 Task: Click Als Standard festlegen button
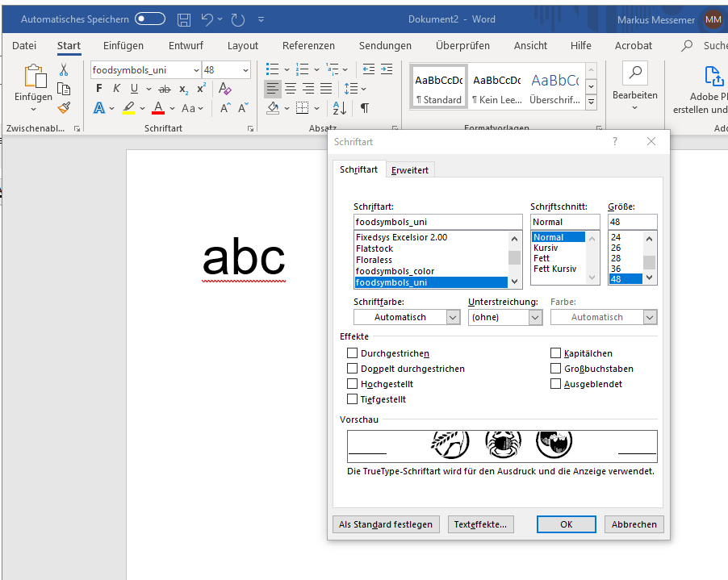[386, 524]
